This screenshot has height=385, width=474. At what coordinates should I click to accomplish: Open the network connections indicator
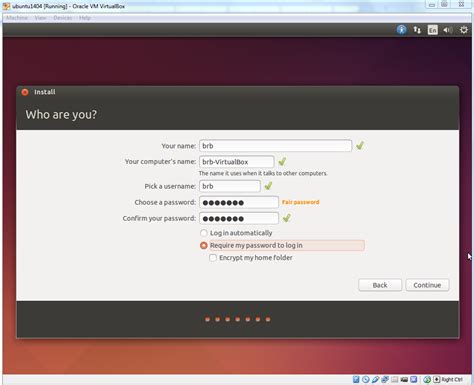tap(417, 30)
